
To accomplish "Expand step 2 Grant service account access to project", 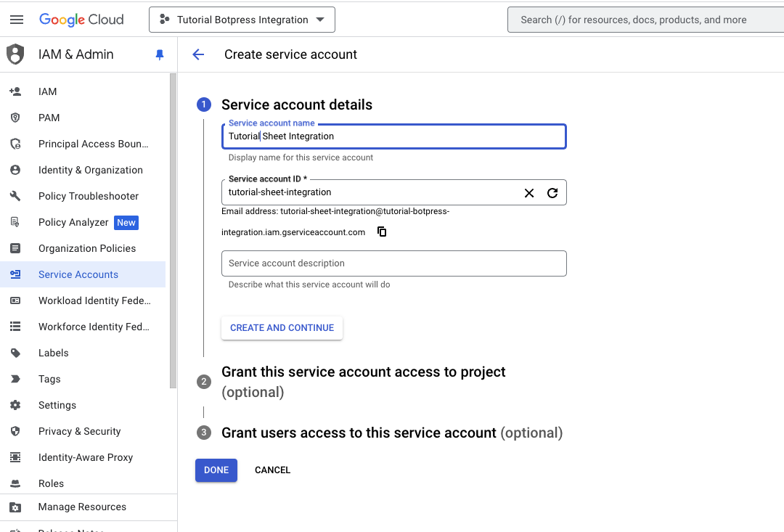I will tap(363, 372).
